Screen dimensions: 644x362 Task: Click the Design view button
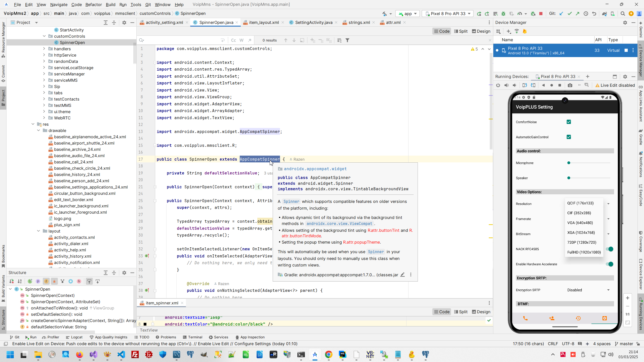[481, 31]
